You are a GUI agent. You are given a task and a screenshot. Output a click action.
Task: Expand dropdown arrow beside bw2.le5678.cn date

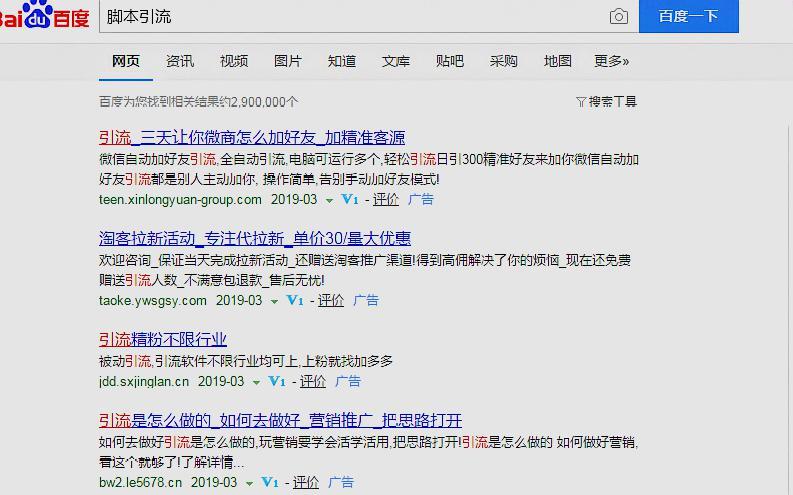pos(249,484)
